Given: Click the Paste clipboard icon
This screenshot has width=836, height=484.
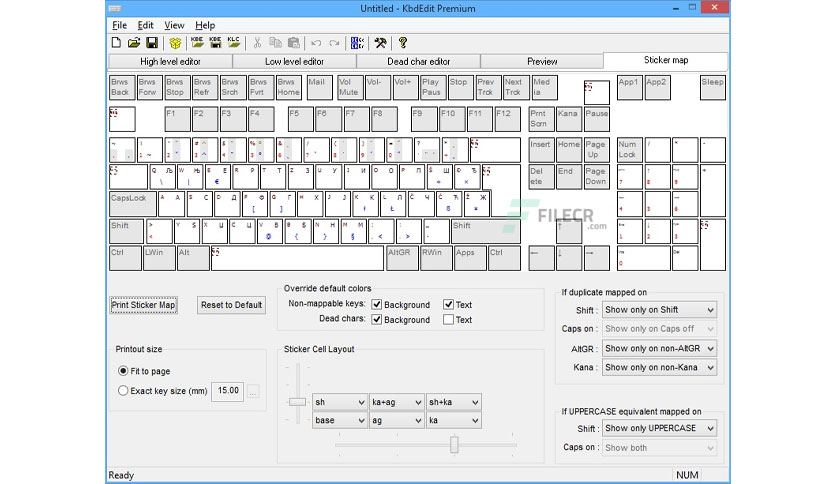Looking at the screenshot, I should (293, 43).
